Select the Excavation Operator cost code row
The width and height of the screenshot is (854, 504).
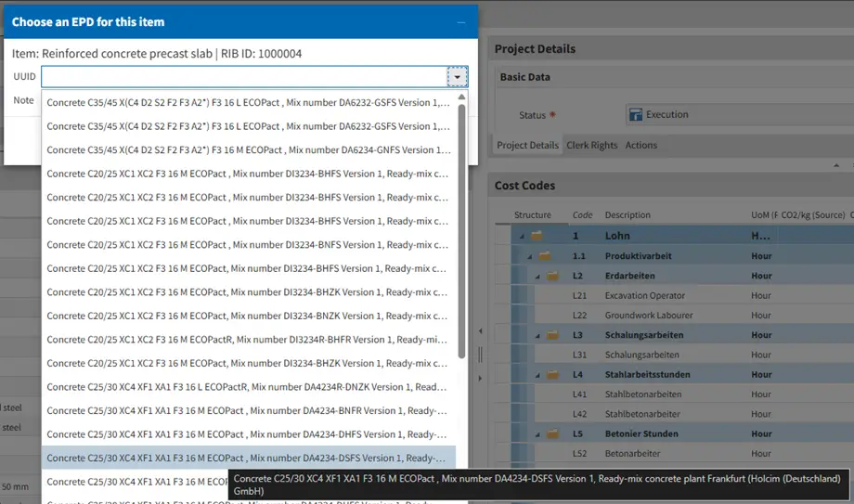650,295
